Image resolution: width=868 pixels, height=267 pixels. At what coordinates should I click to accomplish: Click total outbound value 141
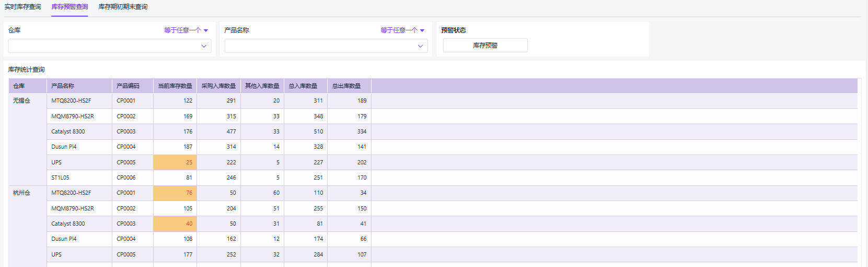click(x=349, y=147)
